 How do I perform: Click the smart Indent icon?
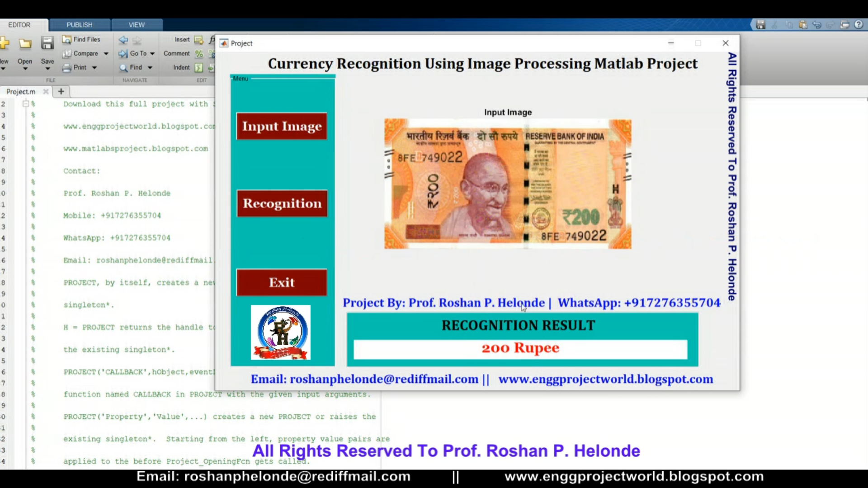[x=198, y=68]
